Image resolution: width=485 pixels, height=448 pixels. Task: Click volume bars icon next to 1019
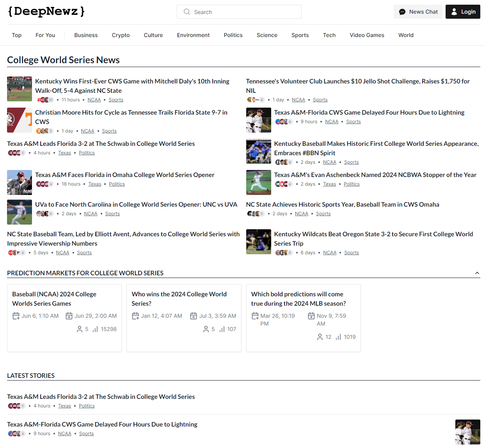(338, 337)
